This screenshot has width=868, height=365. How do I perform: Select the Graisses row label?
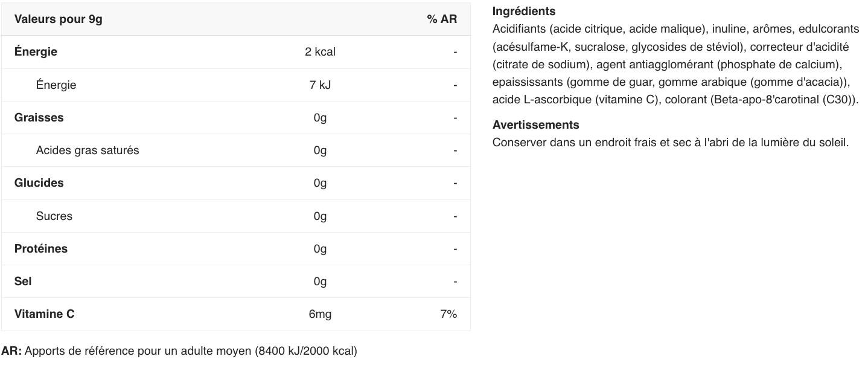[x=39, y=118]
